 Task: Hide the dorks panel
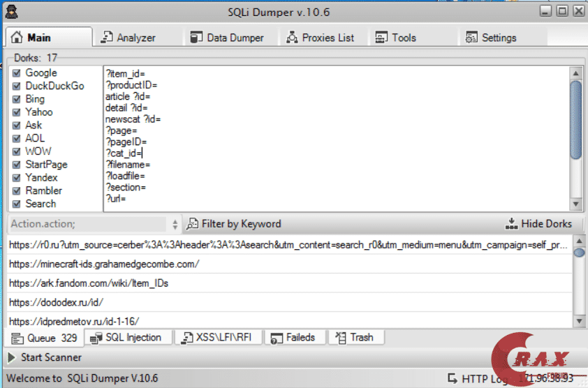pos(539,224)
